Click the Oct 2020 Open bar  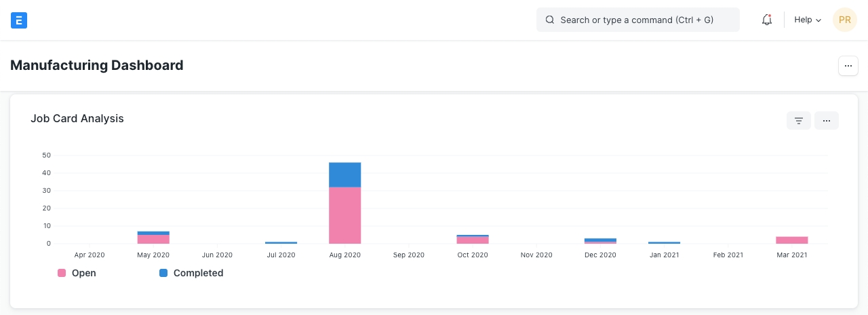click(x=473, y=240)
